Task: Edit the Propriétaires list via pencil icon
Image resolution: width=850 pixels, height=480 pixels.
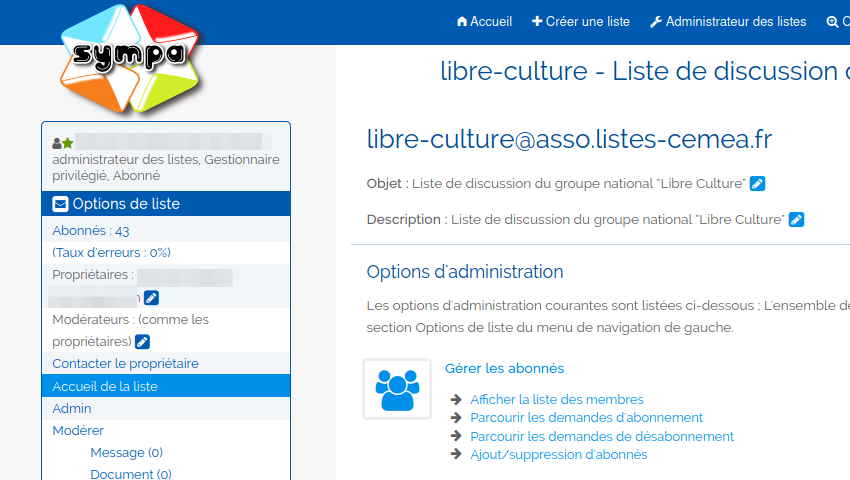Action: point(151,297)
